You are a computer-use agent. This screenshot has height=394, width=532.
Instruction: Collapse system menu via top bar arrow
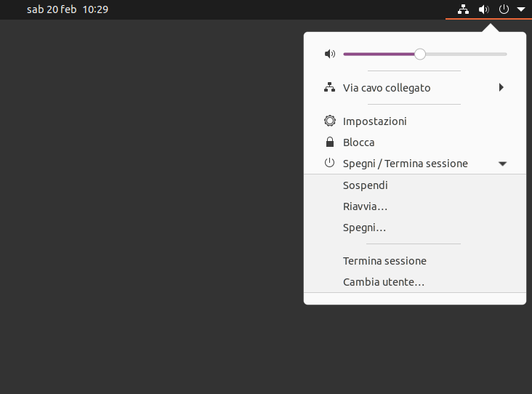coord(521,9)
